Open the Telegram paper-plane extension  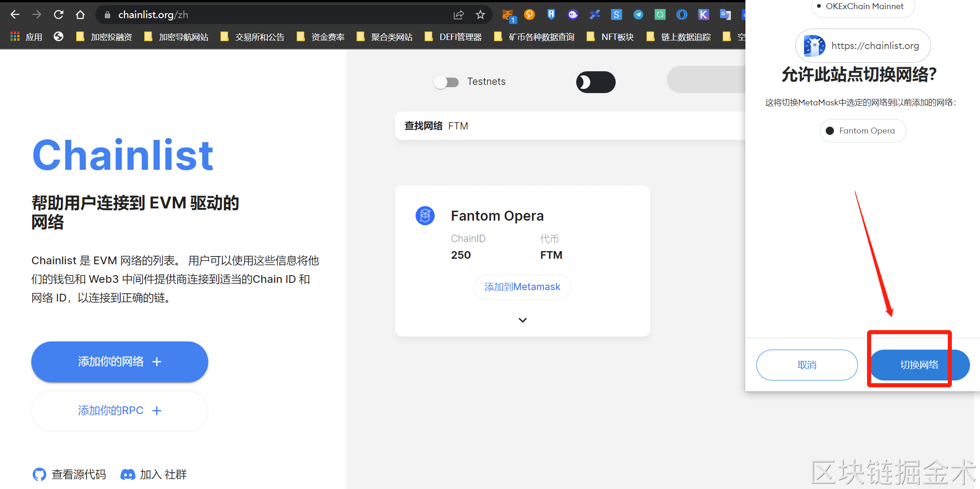point(638,15)
